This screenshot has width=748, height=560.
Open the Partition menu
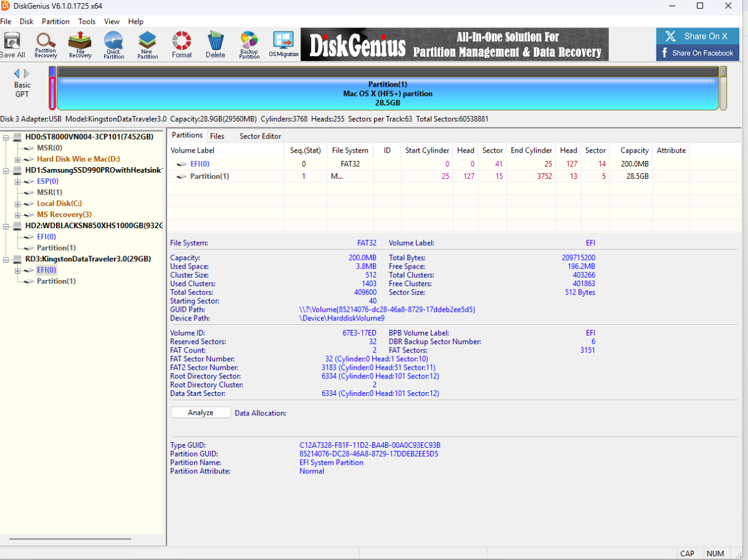(x=55, y=21)
